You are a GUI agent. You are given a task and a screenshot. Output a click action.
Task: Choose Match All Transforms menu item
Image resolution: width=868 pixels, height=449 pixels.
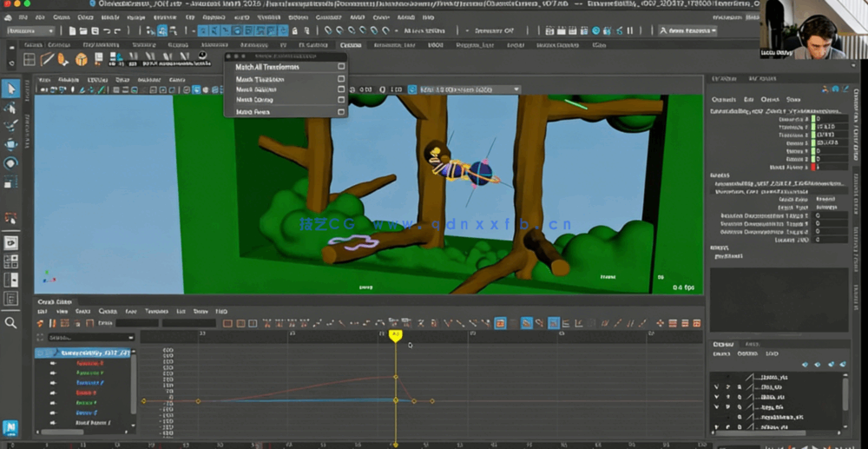point(268,67)
